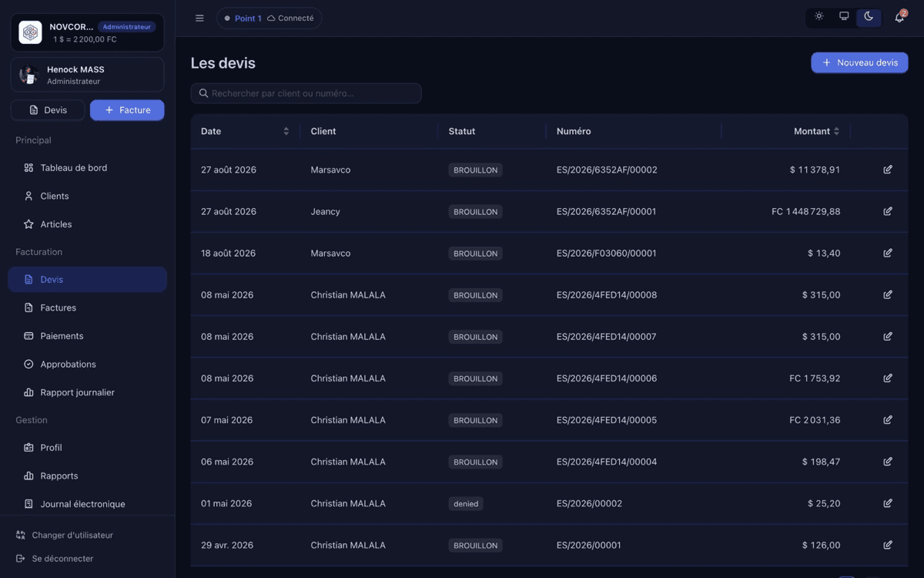924x578 pixels.
Task: Select Devis in the Facturation menu
Action: point(87,280)
